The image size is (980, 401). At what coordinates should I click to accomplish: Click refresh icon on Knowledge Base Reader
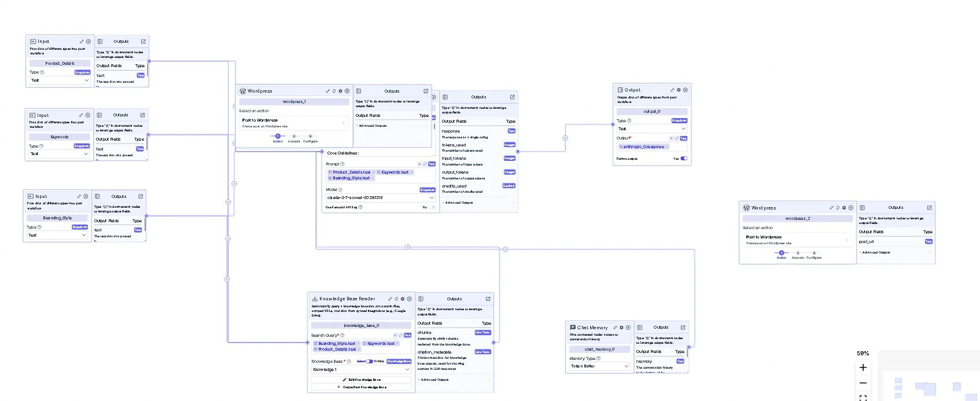click(396, 299)
